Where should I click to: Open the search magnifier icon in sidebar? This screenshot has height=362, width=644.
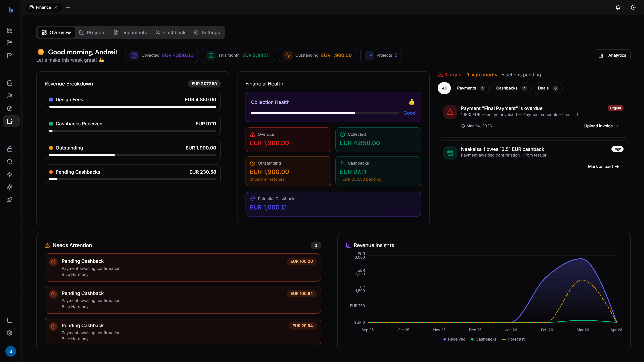coord(10,162)
